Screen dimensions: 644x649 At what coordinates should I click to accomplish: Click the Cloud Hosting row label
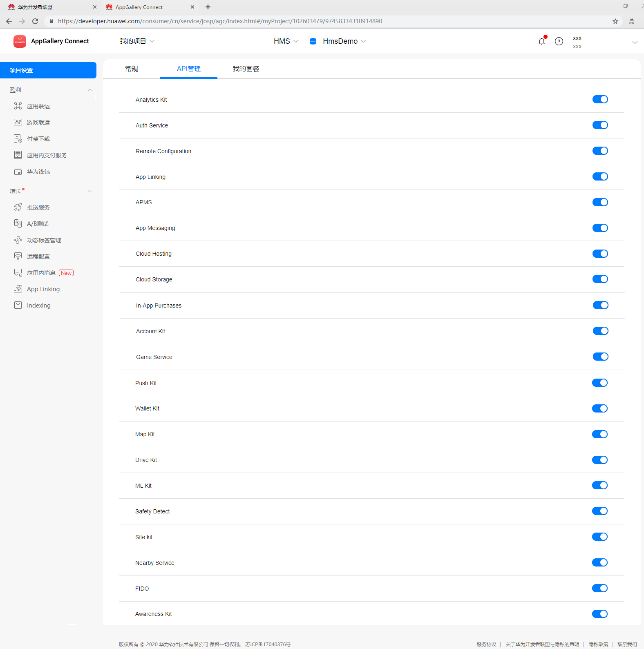[x=154, y=254]
